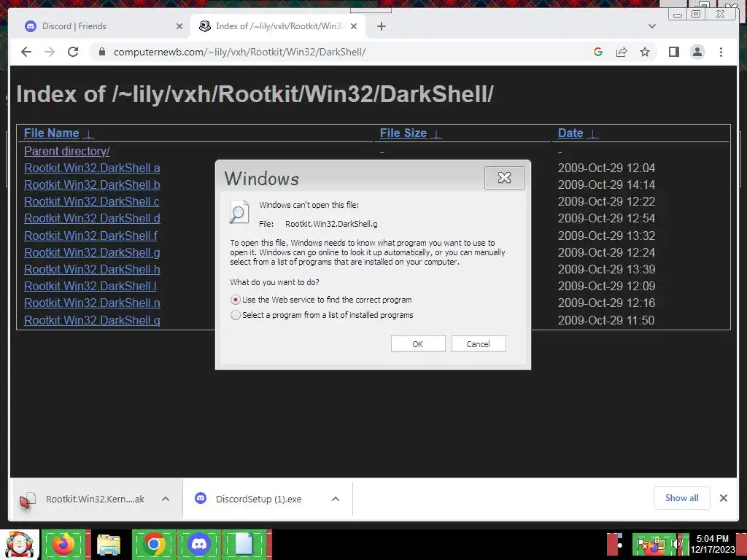This screenshot has width=747, height=560.
Task: Open Rootkit.Win32.DarkShell.c link
Action: [x=91, y=201]
